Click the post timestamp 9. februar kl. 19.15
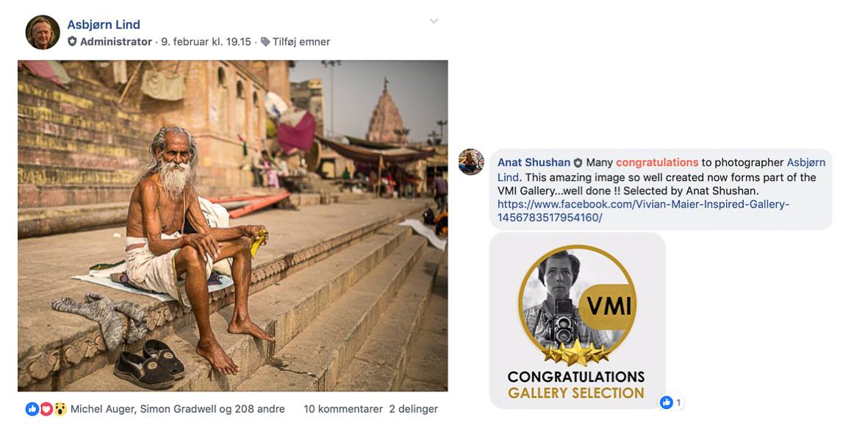868x434 pixels. 206,42
